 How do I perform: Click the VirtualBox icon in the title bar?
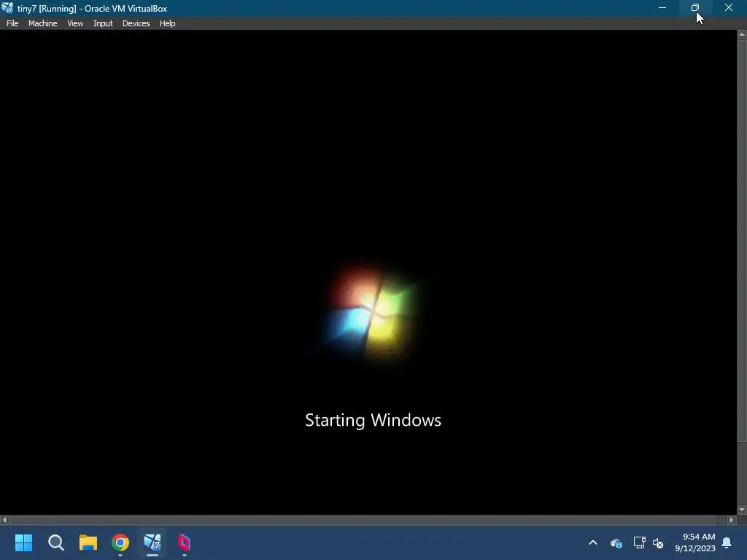tap(7, 7)
